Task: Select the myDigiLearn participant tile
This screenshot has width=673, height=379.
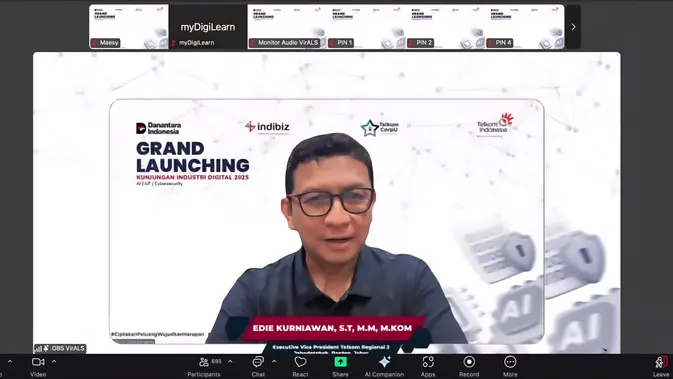Action: [208, 27]
